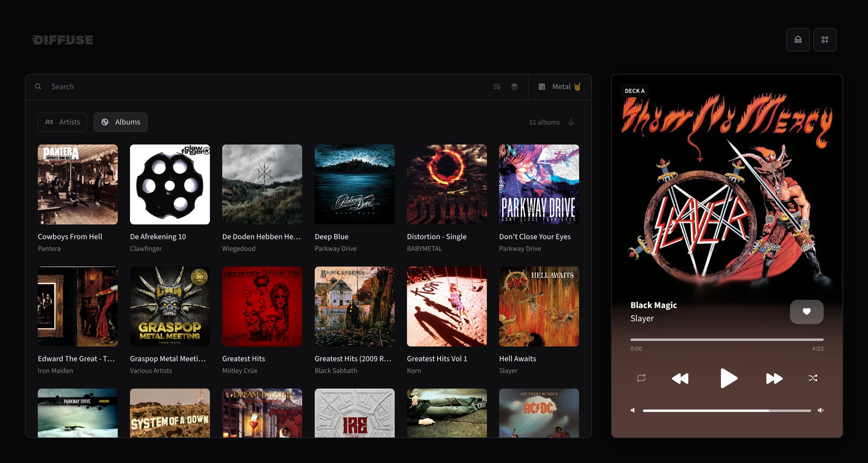Click the loud speaker volume icon
The image size is (868, 463).
pos(820,410)
